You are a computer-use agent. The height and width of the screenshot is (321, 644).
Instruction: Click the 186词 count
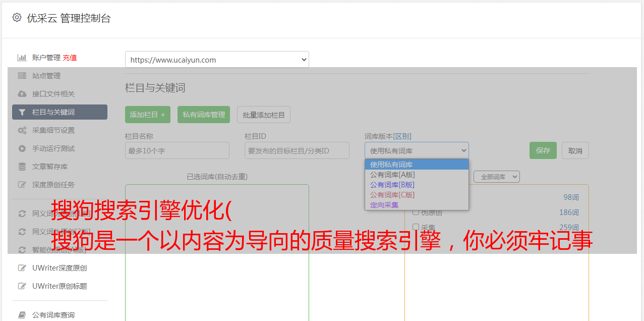pos(569,212)
